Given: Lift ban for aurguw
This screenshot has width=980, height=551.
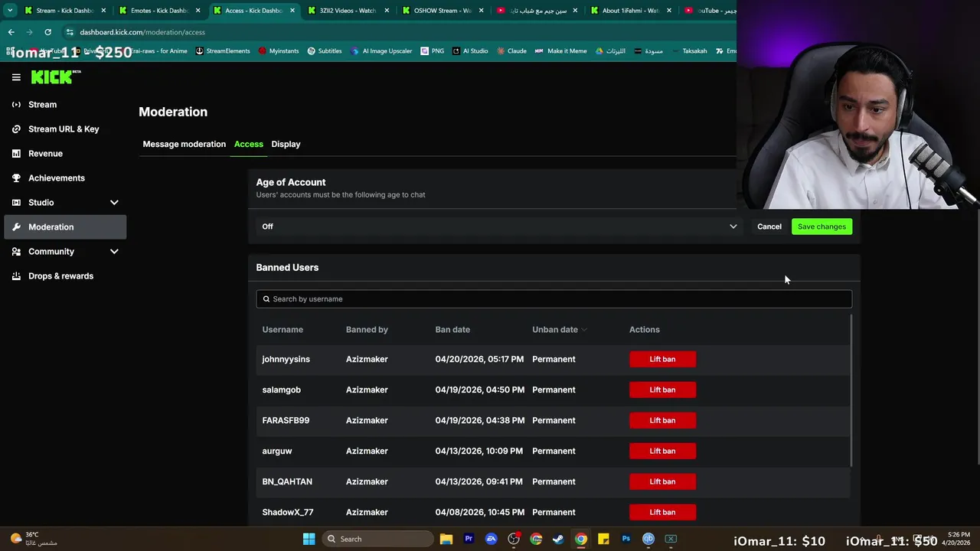Looking at the screenshot, I should [662, 451].
